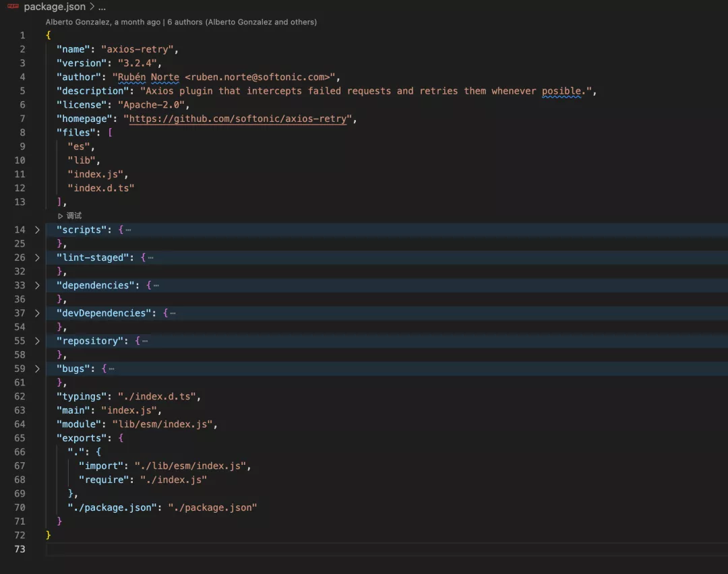Click folded ellipsis marker after "lint-staged" brace
This screenshot has width=728, height=574.
150,257
